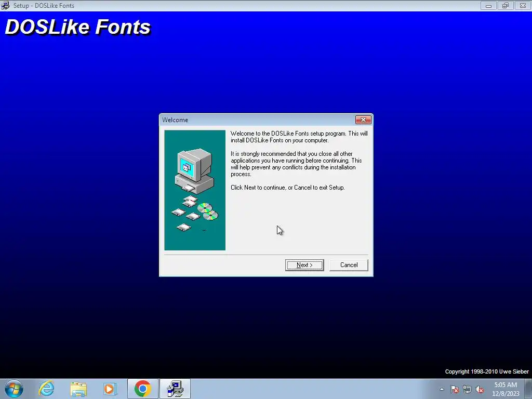Screen dimensions: 532x399
Task: Open the Windows Start menu
Action: [14, 389]
